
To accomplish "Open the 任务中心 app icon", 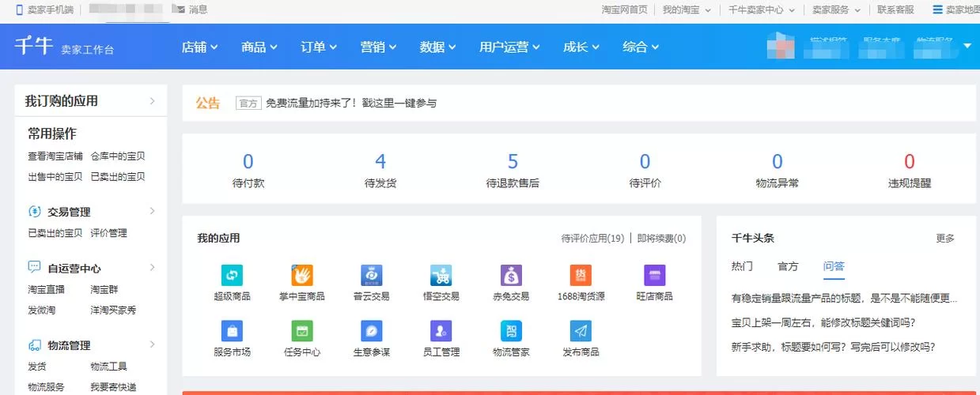I will click(302, 330).
